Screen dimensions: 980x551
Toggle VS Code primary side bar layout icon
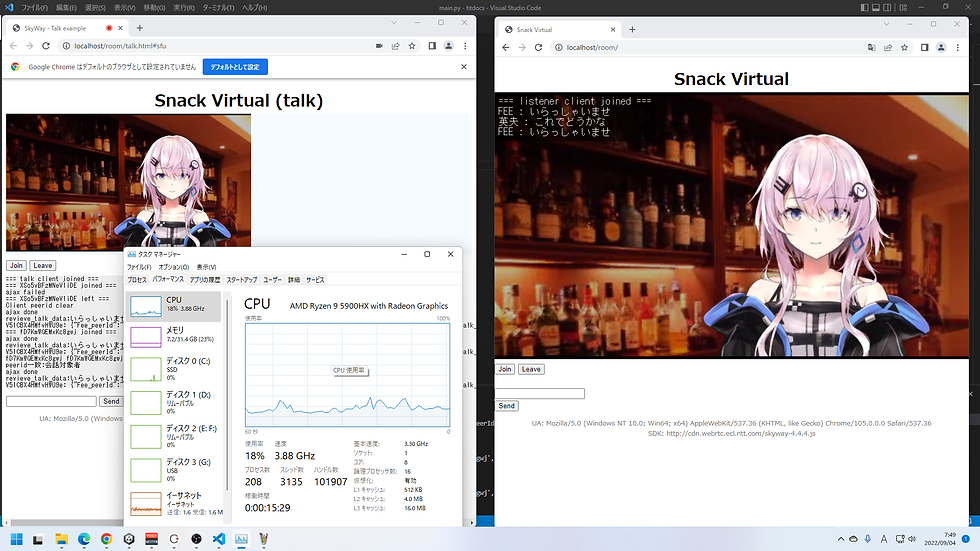[x=864, y=7]
